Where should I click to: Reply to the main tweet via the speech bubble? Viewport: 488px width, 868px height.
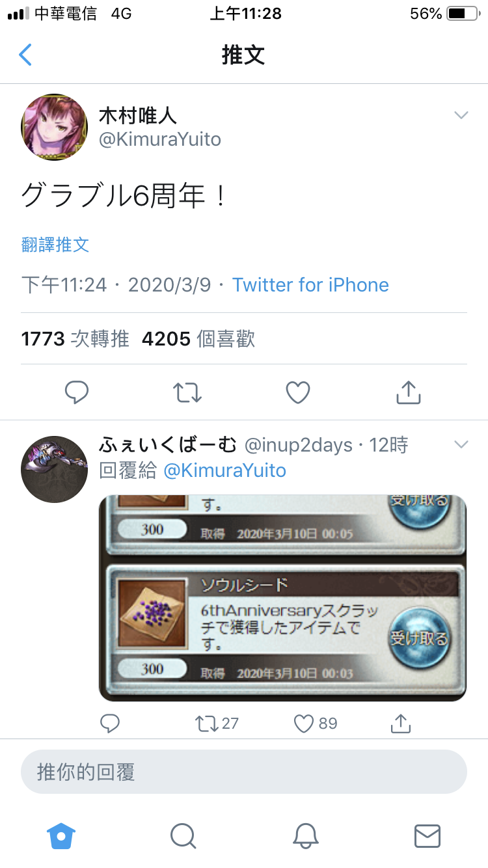[77, 392]
